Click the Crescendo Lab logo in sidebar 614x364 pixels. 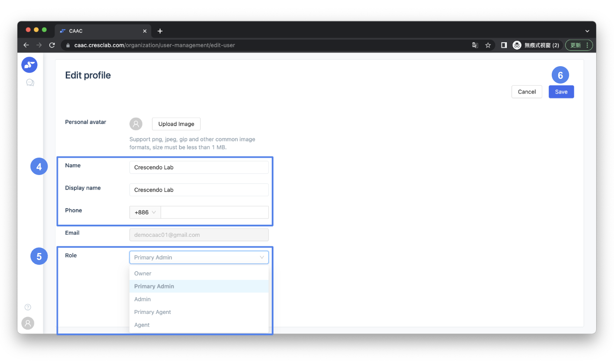click(29, 65)
